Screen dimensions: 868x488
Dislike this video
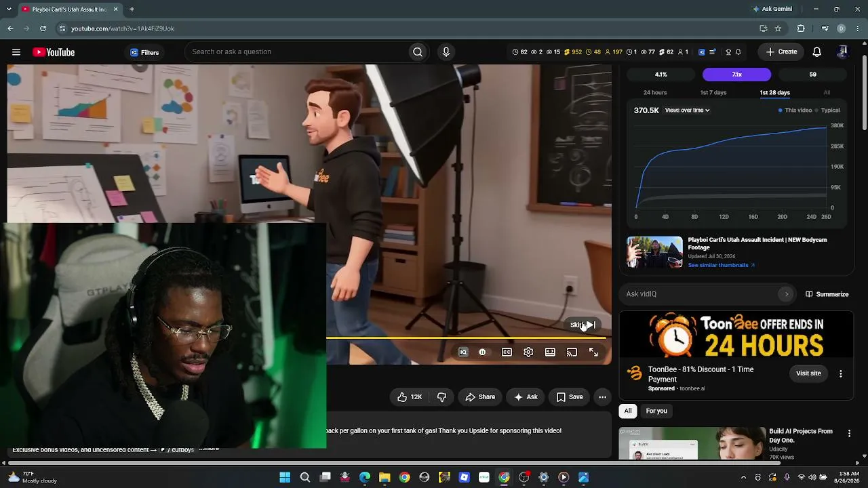click(441, 397)
